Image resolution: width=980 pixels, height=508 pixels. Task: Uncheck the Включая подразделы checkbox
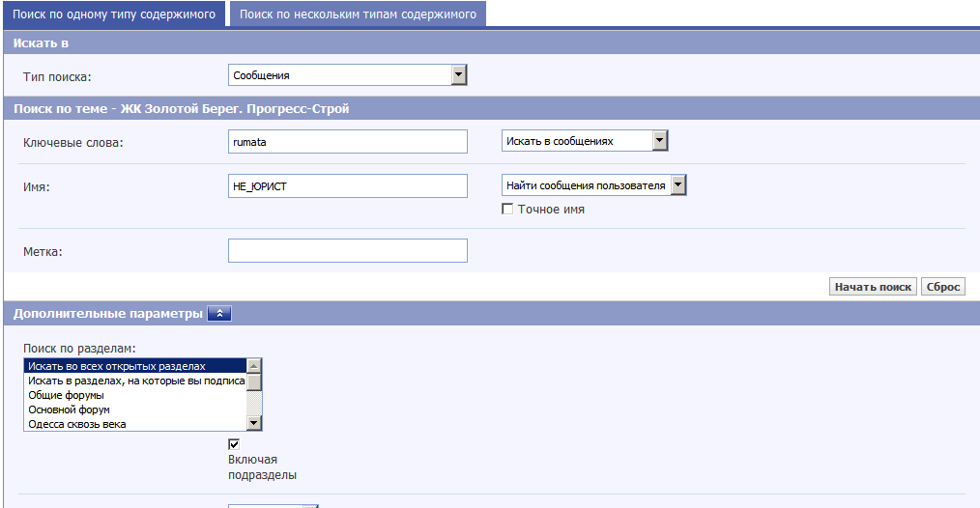pos(234,444)
